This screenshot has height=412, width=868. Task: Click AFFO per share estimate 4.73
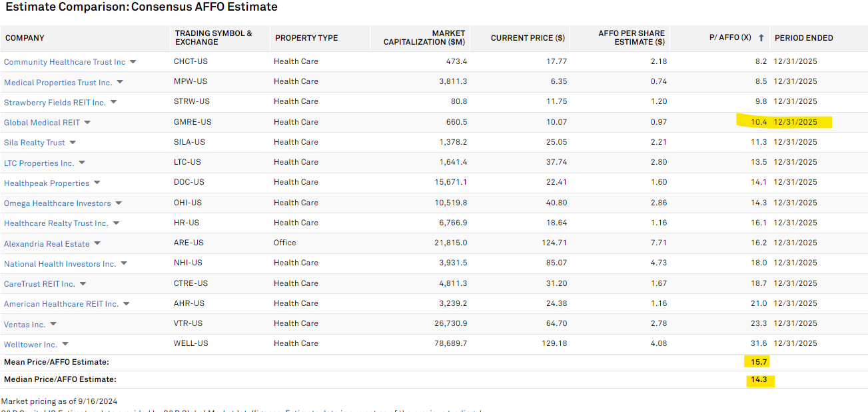[659, 263]
